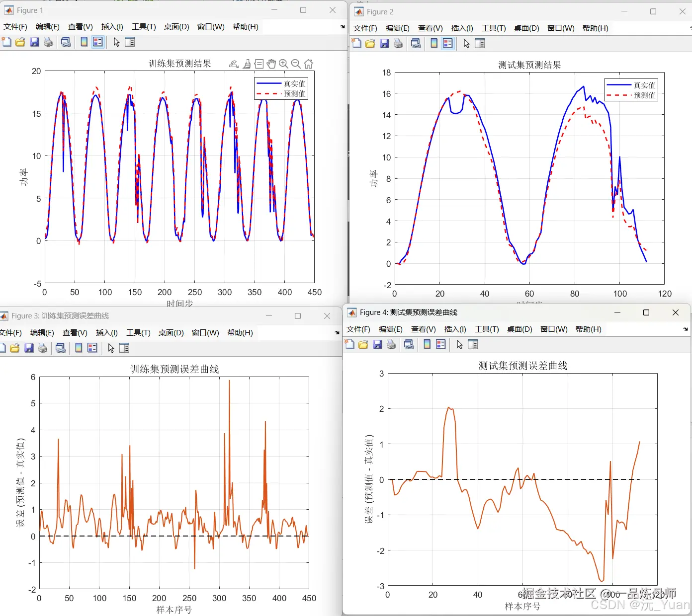
Task: Click Link Plot icon in Figure 4 toolbar
Action: [409, 345]
